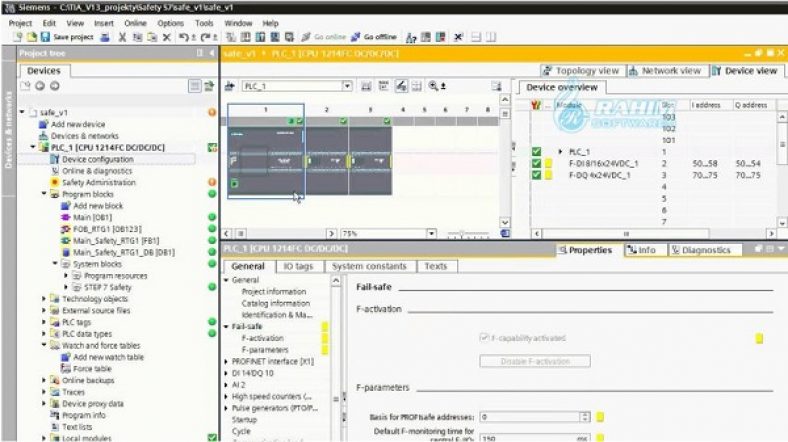Click the Program info icon
Image resolution: width=788 pixels, height=442 pixels.
point(55,415)
